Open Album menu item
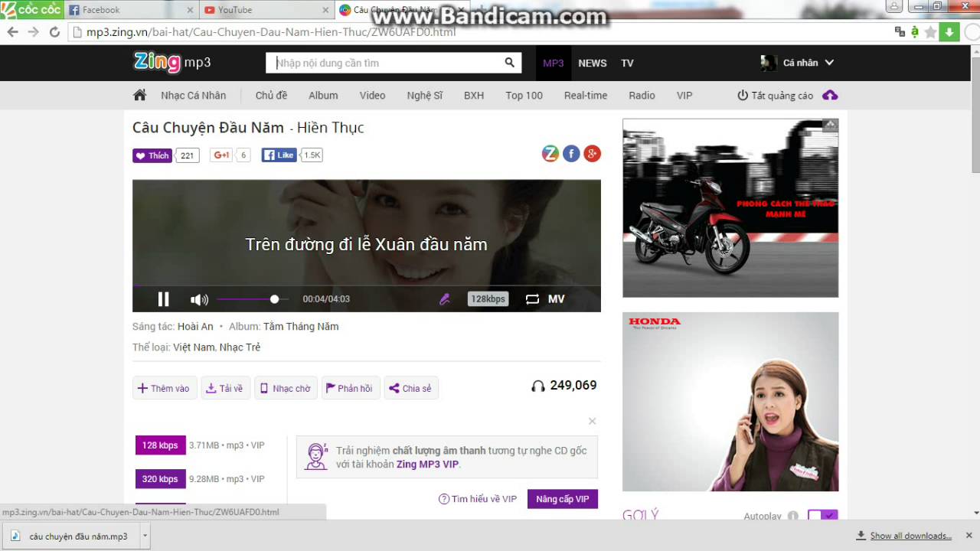Image resolution: width=980 pixels, height=551 pixels. [x=323, y=96]
